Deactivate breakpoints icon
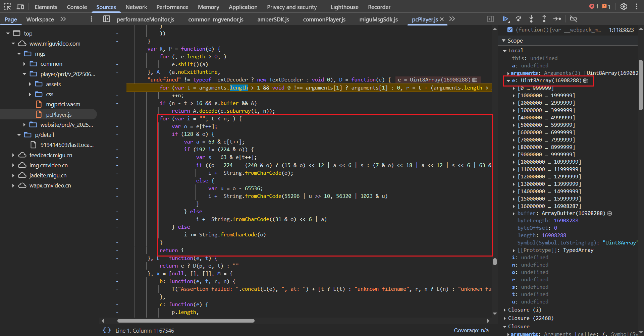644x336 pixels. tap(574, 19)
